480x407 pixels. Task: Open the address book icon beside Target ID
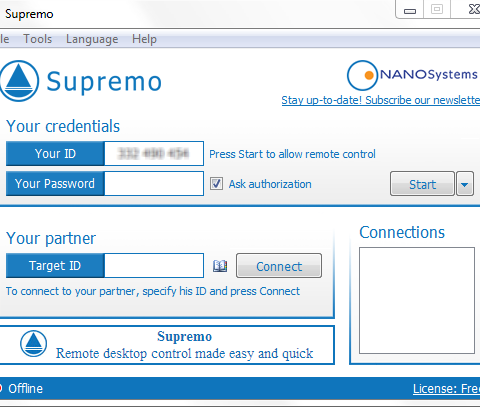[220, 266]
